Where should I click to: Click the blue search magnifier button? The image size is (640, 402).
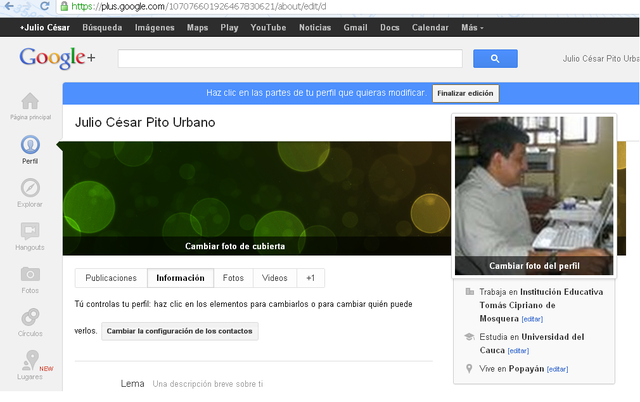[x=495, y=59]
